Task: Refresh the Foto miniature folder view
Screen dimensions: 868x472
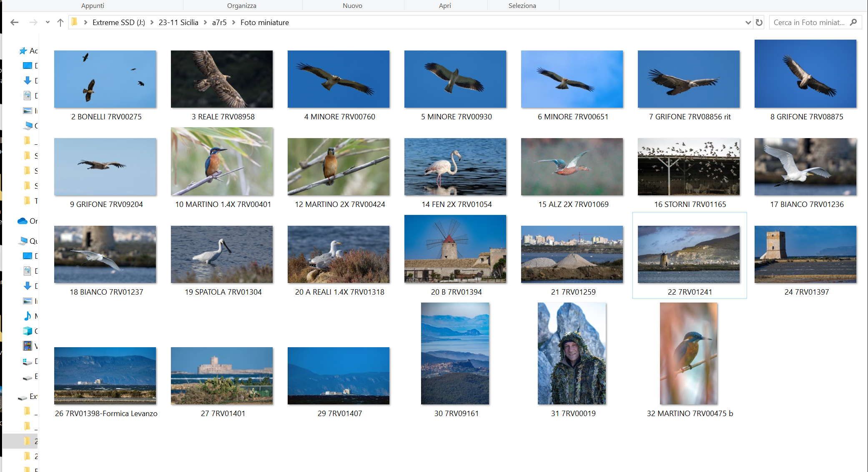Action: pyautogui.click(x=759, y=23)
